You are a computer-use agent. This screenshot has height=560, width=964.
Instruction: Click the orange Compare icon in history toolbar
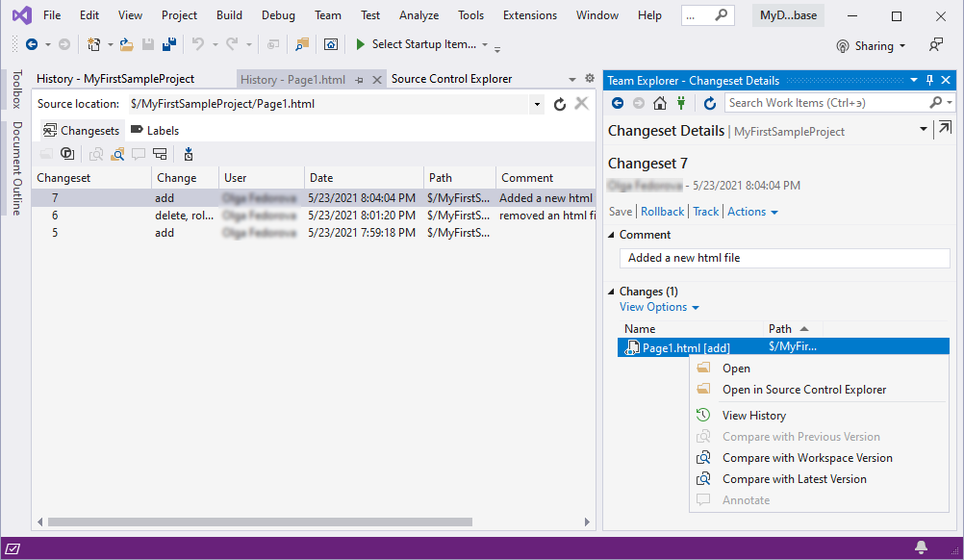click(117, 154)
